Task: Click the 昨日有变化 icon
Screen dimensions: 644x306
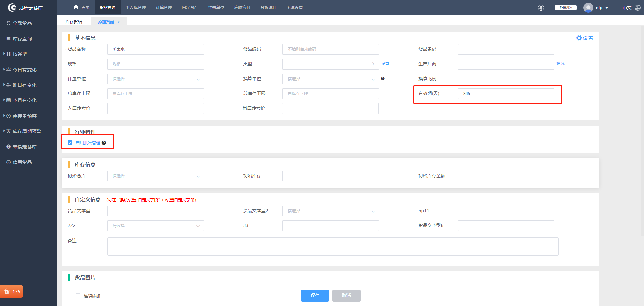Action: coord(9,85)
